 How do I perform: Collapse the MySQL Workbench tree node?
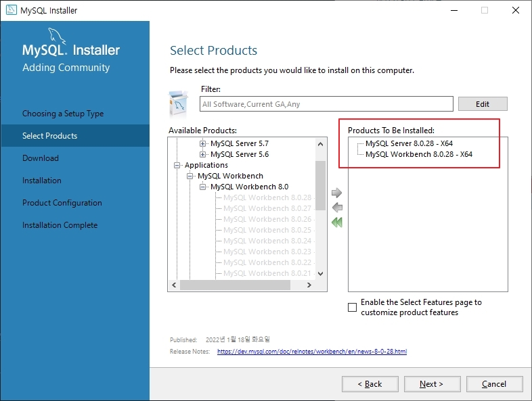pyautogui.click(x=190, y=176)
